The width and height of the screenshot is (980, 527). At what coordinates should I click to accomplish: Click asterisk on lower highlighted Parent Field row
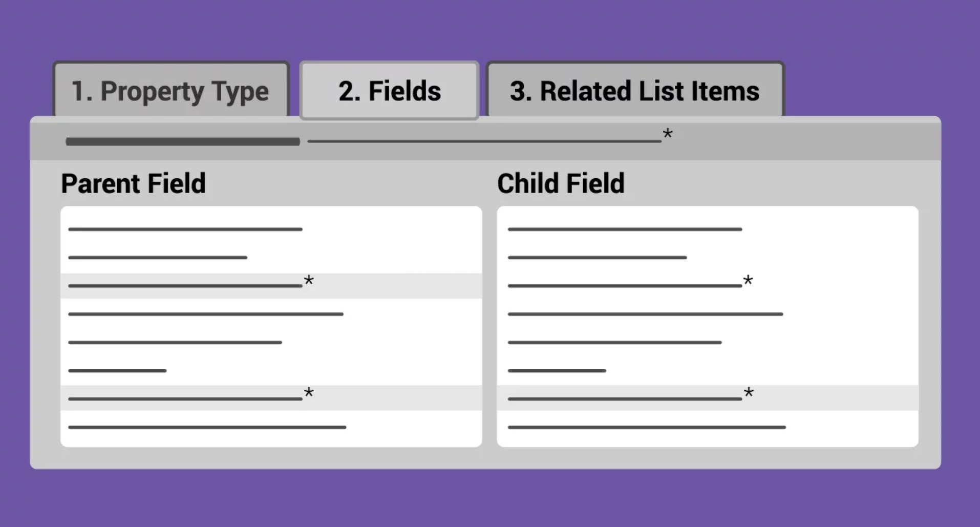[x=308, y=393]
